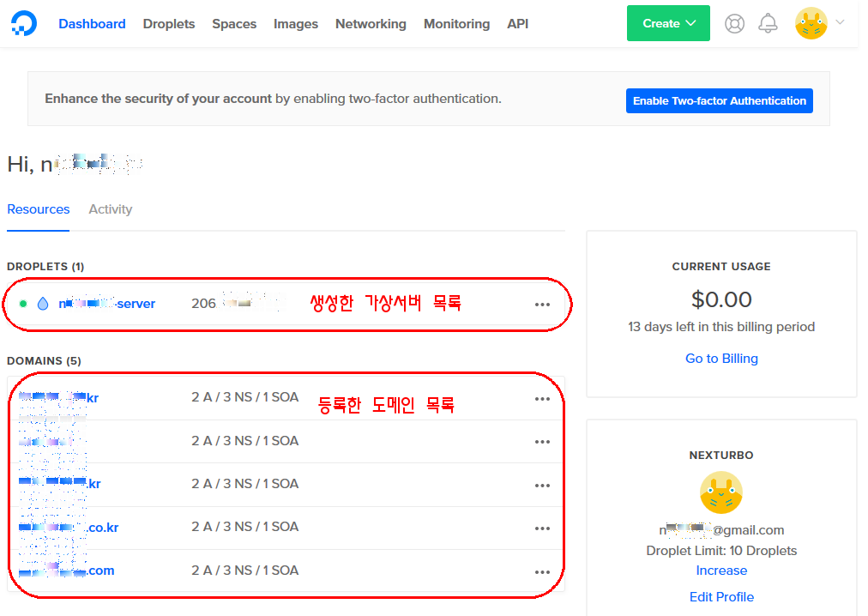Switch to the Activity tab
This screenshot has height=616, width=868.
click(111, 209)
